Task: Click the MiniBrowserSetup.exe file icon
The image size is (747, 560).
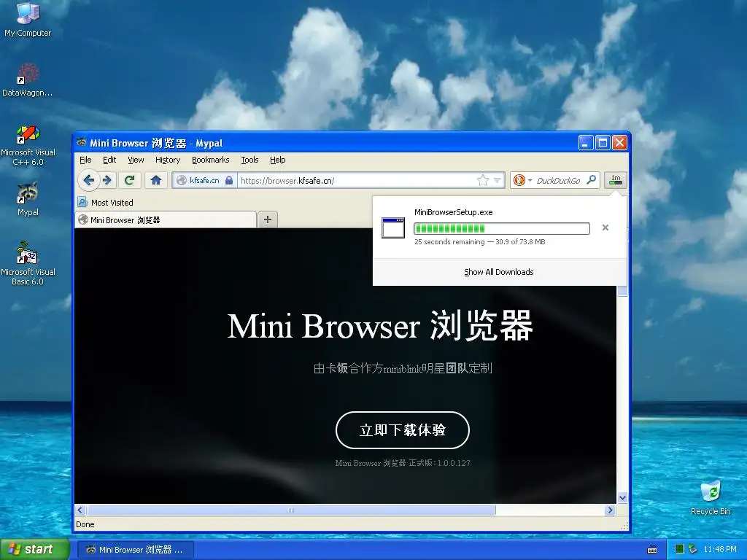Action: (393, 227)
